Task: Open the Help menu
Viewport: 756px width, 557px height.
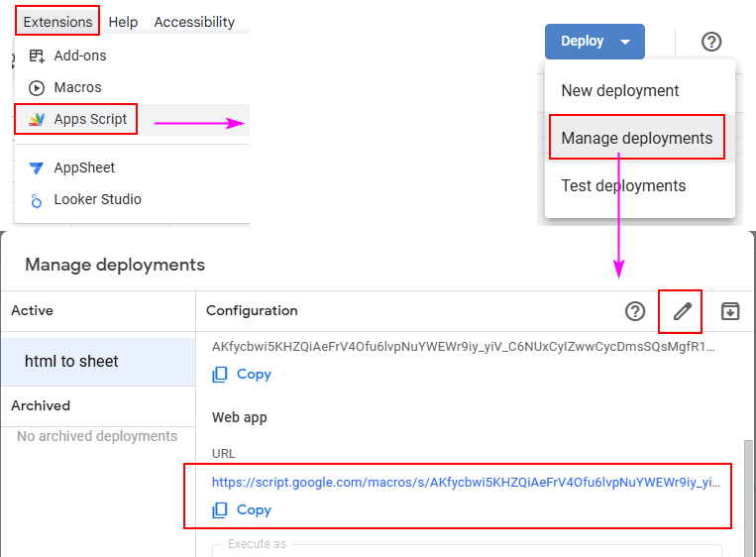Action: click(x=123, y=22)
